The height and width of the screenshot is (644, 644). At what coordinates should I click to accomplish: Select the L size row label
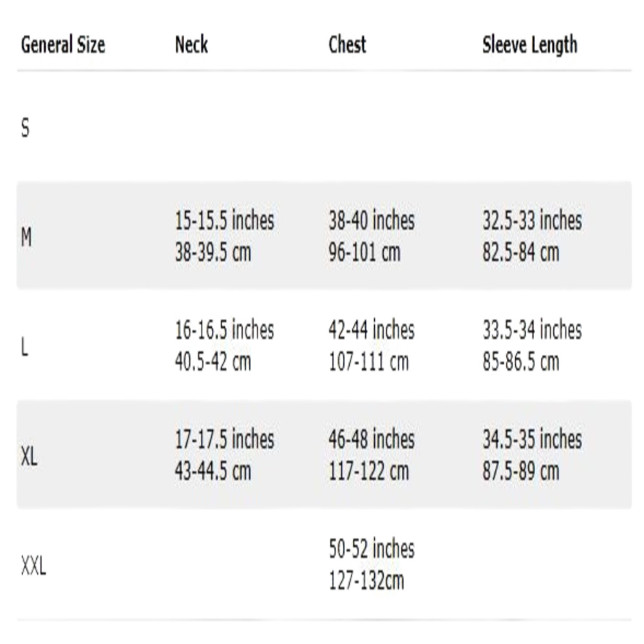(x=24, y=347)
